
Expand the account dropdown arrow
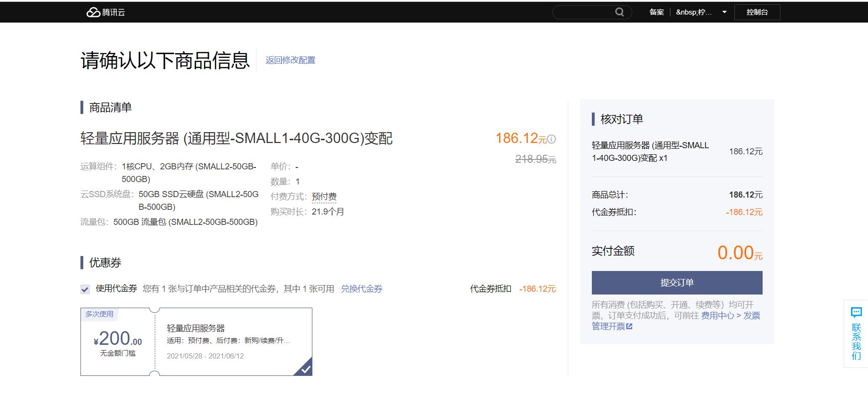click(724, 12)
